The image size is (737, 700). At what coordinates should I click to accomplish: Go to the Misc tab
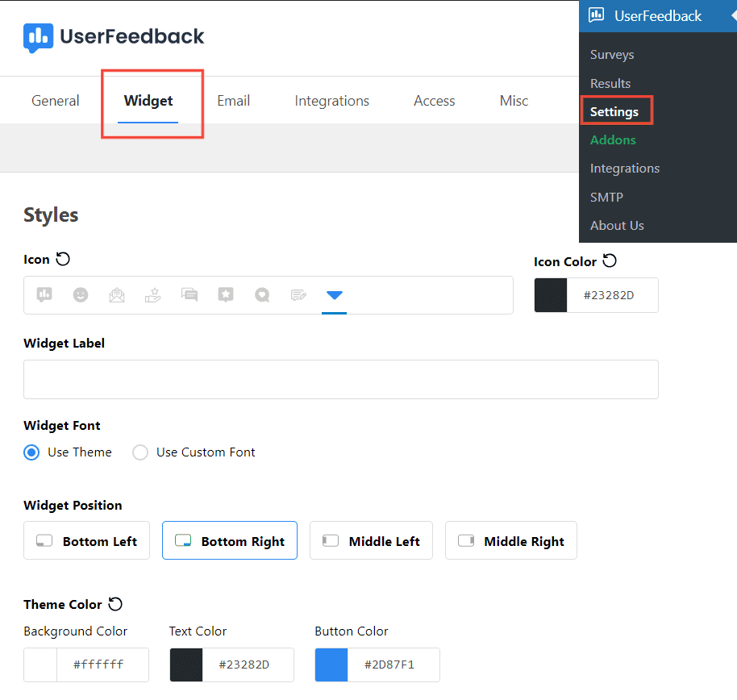click(514, 101)
